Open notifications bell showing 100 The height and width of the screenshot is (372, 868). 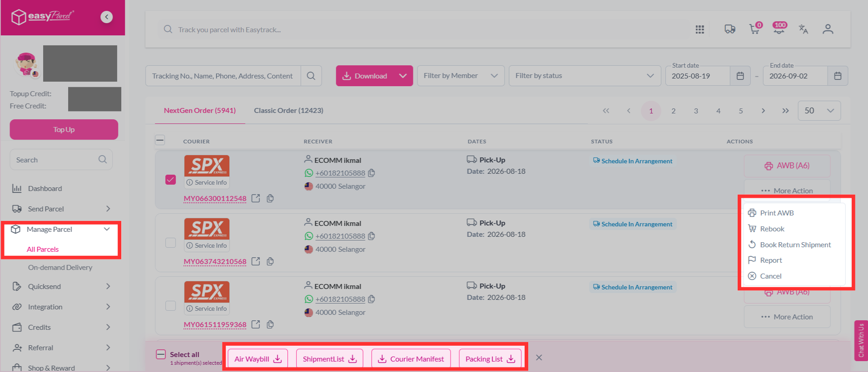point(779,28)
